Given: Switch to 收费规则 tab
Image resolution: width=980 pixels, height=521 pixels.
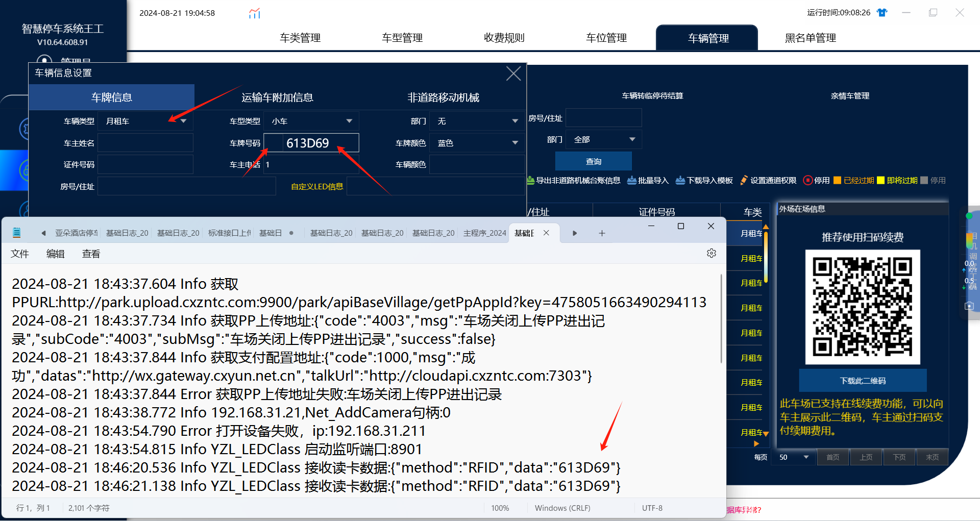Looking at the screenshot, I should click(x=504, y=38).
